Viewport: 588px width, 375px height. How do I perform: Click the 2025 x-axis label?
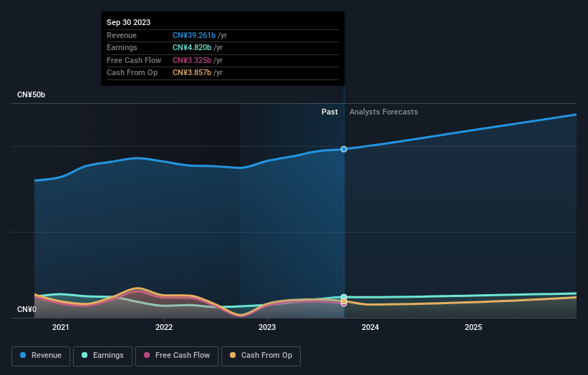point(473,328)
